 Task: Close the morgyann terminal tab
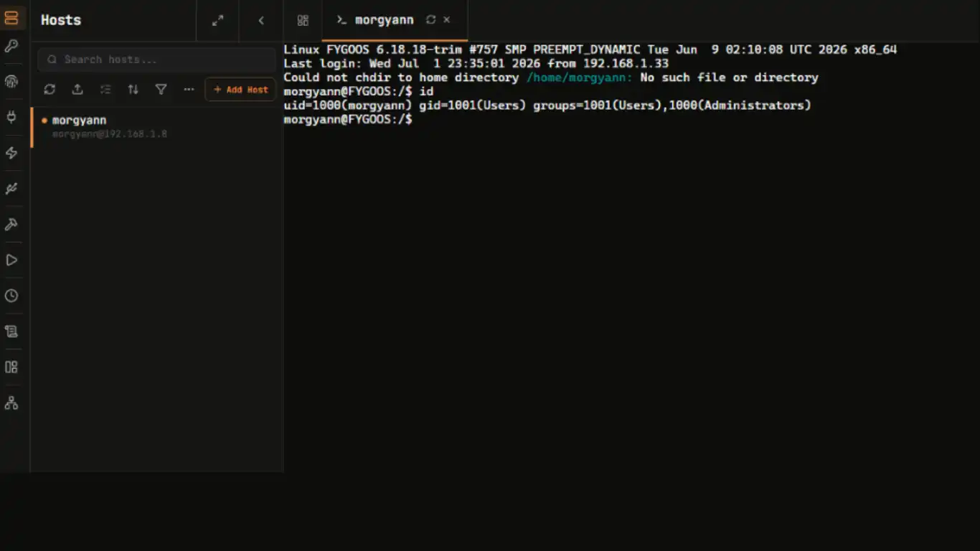[447, 20]
